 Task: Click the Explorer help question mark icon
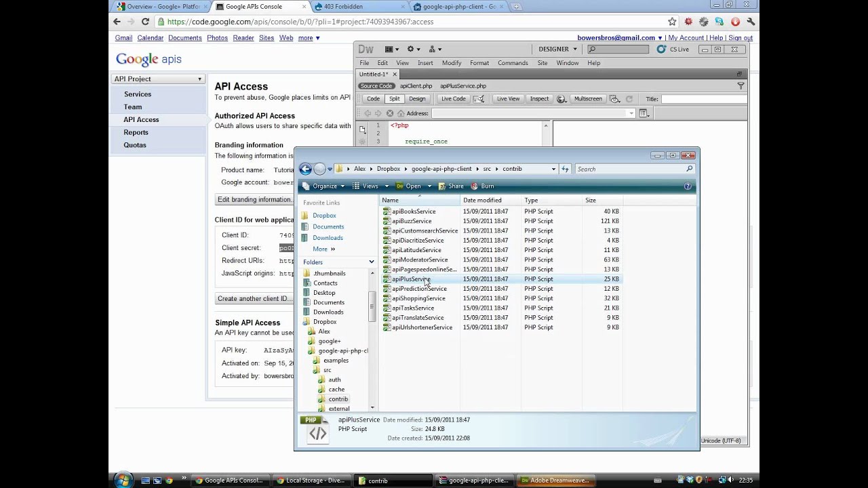688,186
